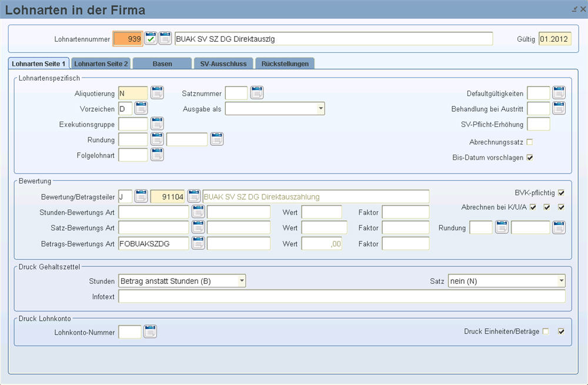Open the Stunden dropdown showing Betrag anstatt Stunden
The width and height of the screenshot is (588, 385).
click(x=242, y=281)
